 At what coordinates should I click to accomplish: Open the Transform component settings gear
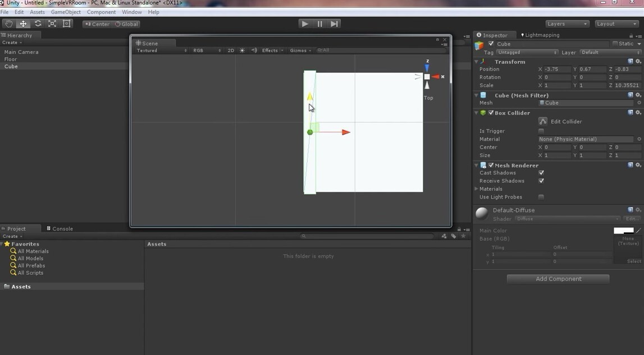638,61
